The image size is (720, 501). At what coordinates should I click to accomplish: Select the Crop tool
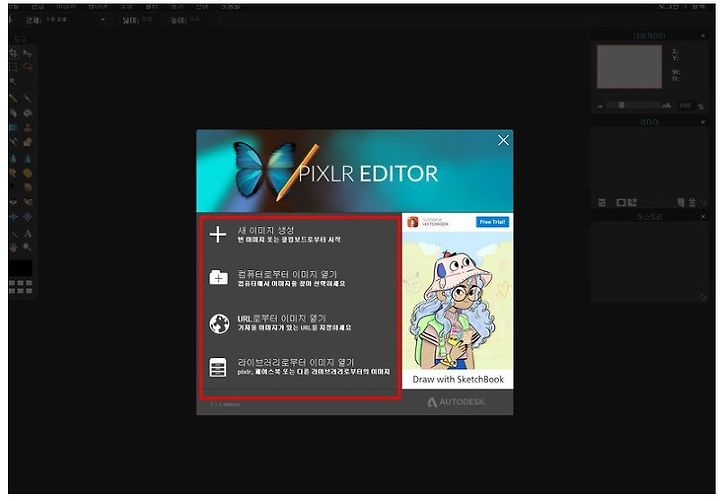click(x=14, y=53)
